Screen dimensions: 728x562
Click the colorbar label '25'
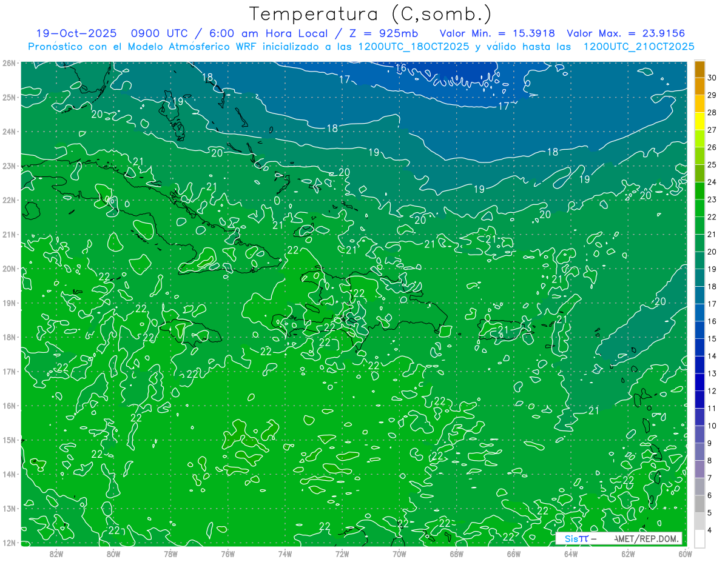click(x=712, y=165)
